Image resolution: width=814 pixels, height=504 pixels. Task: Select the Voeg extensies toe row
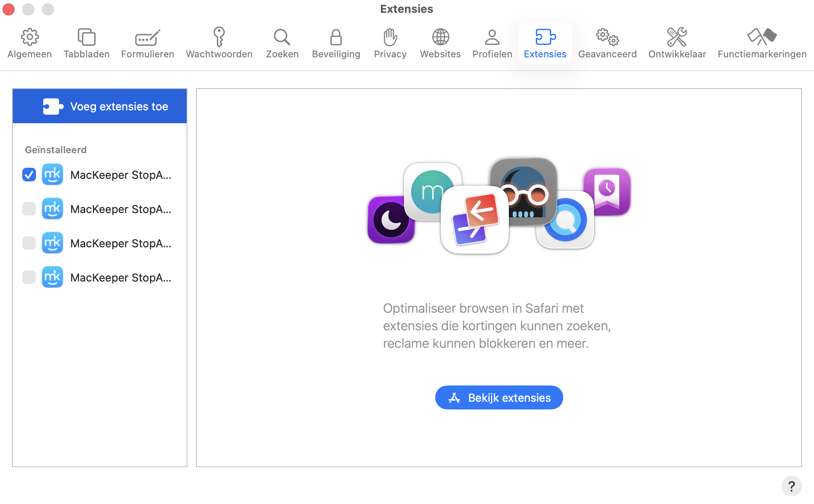pyautogui.click(x=100, y=106)
